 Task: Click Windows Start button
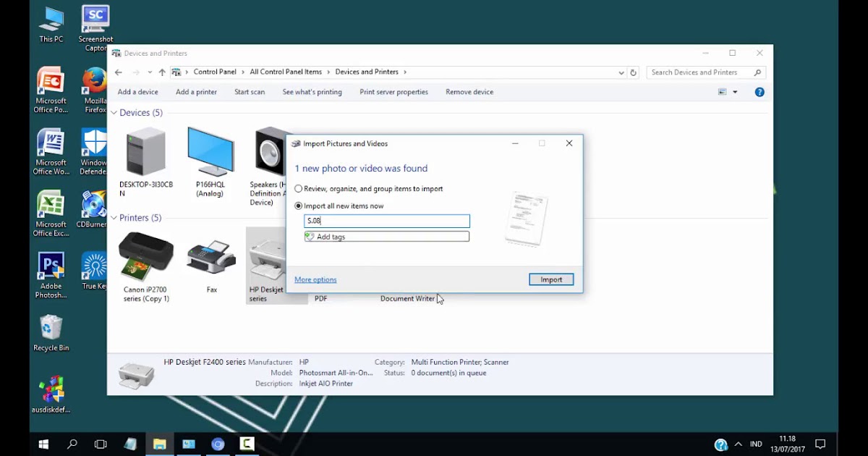tap(43, 444)
